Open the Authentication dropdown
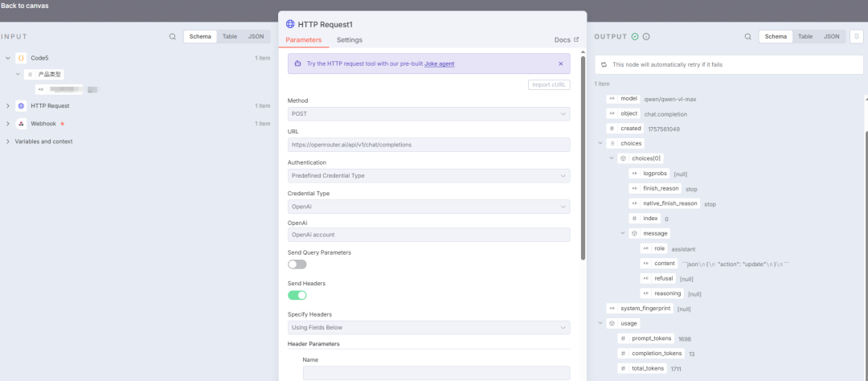Image resolution: width=868 pixels, height=381 pixels. 429,175
